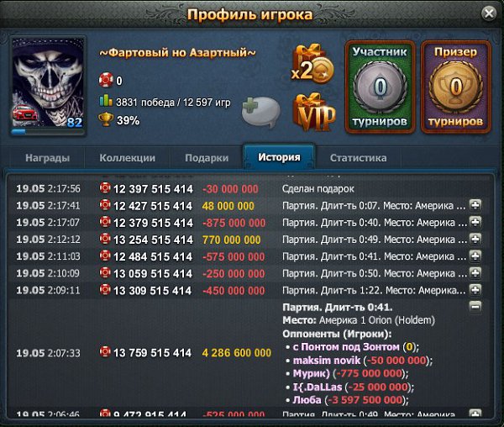This screenshot has height=427, width=504.
Task: Open the VIP gift box icon
Action: pos(314,113)
